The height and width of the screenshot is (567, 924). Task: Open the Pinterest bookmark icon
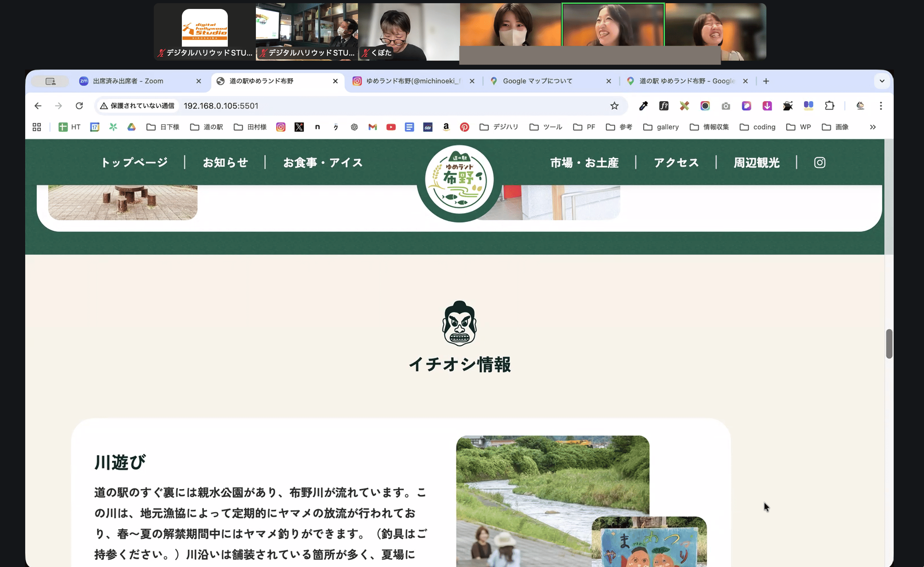pos(465,127)
